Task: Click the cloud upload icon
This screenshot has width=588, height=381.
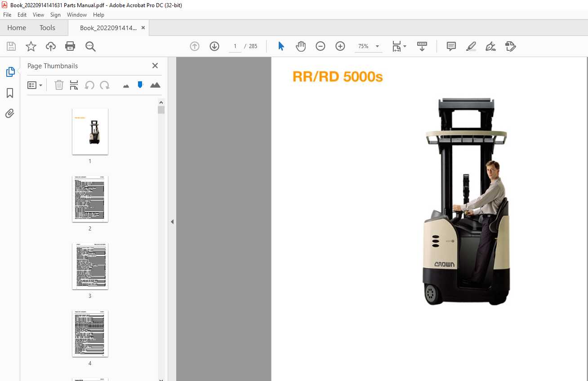Action: tap(51, 46)
